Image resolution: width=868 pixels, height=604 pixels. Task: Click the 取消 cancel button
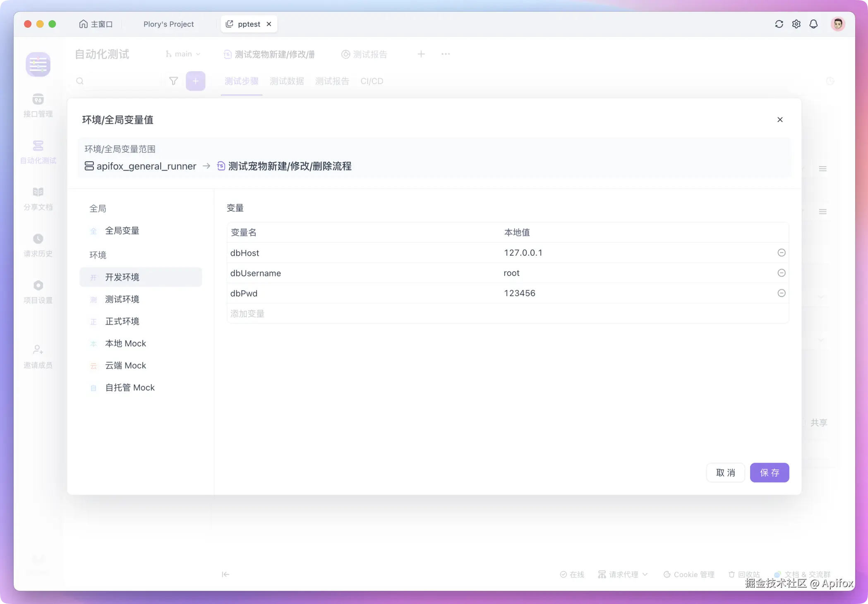725,472
